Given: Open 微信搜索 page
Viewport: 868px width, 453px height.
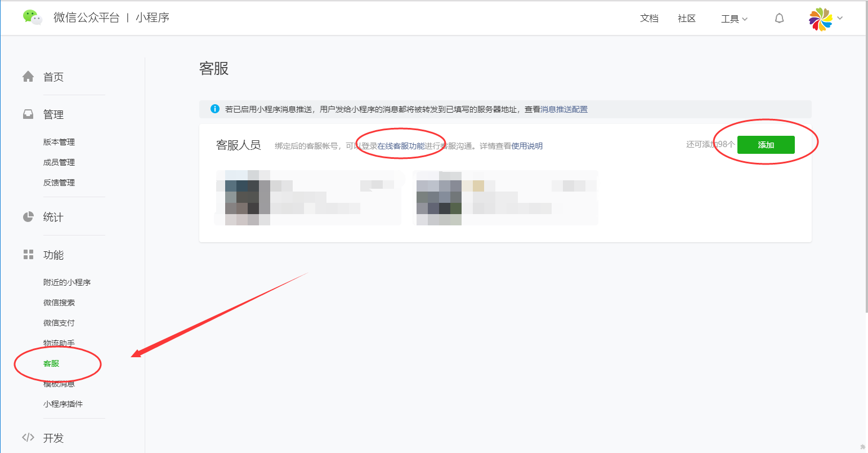Looking at the screenshot, I should click(x=59, y=303).
